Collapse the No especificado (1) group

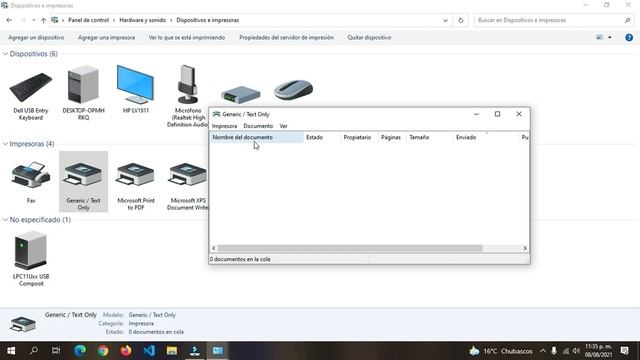(x=5, y=220)
